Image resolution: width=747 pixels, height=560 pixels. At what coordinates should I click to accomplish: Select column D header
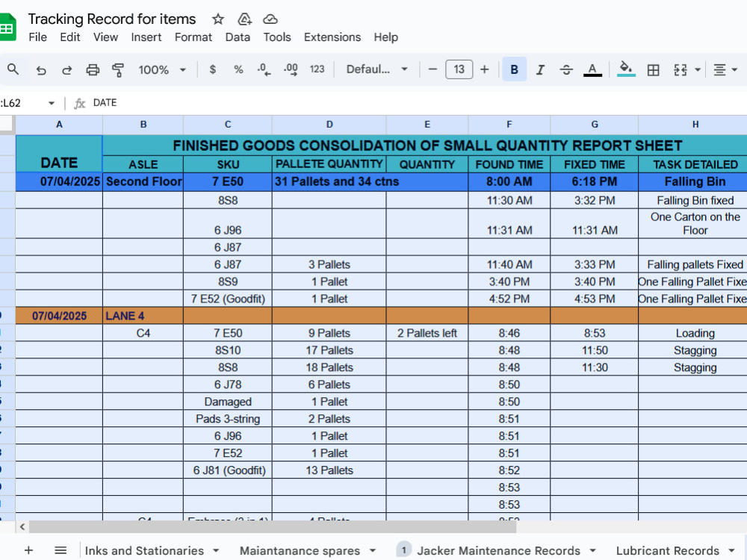tap(329, 125)
